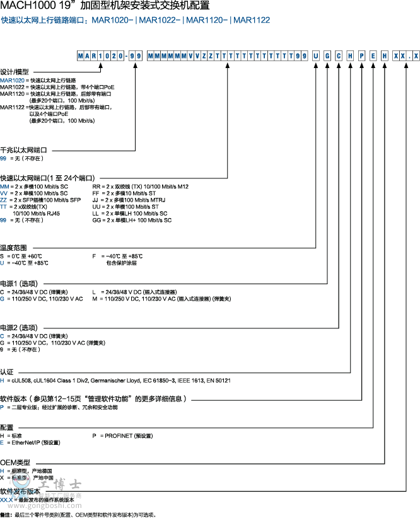Click the "千兆以太网端口" section heading

coord(23,151)
